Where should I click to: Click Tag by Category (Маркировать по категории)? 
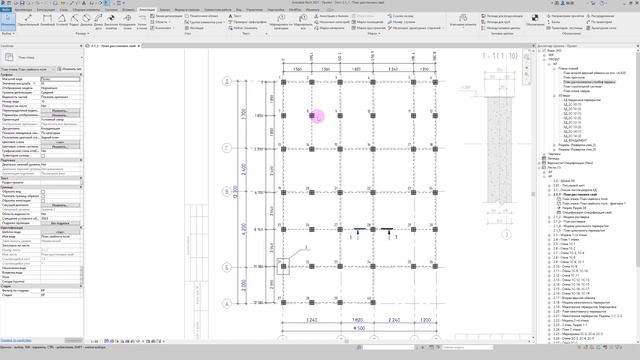coord(281,22)
